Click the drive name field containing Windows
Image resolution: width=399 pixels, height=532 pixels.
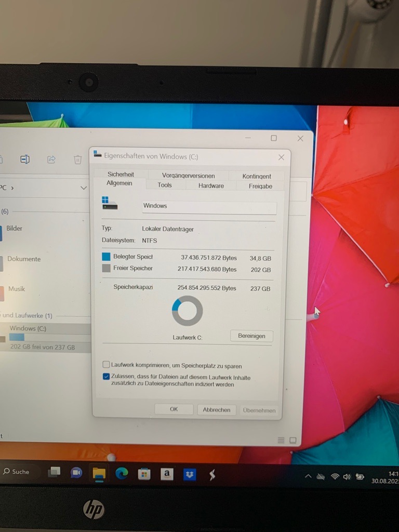pyautogui.click(x=209, y=207)
